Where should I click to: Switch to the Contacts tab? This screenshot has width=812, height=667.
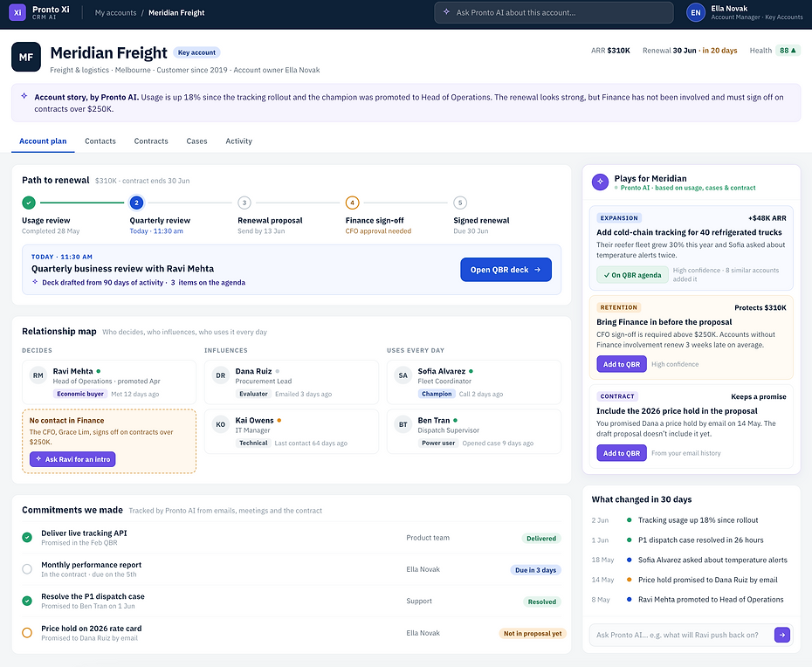100,141
